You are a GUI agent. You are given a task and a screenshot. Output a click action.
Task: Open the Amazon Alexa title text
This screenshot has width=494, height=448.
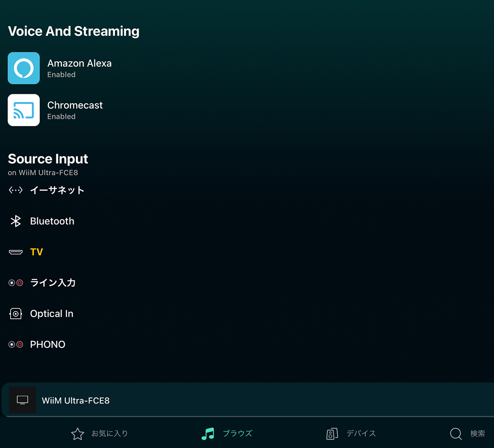(x=79, y=63)
